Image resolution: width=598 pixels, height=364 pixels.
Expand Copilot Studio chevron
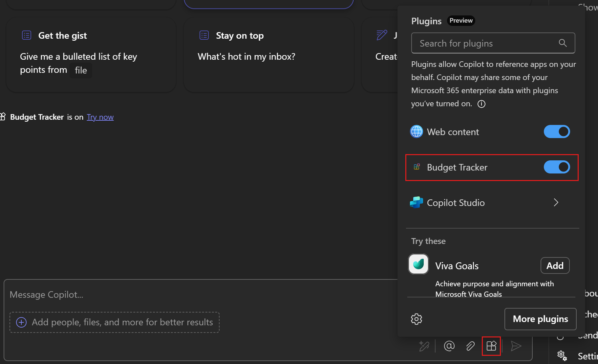[x=556, y=202]
